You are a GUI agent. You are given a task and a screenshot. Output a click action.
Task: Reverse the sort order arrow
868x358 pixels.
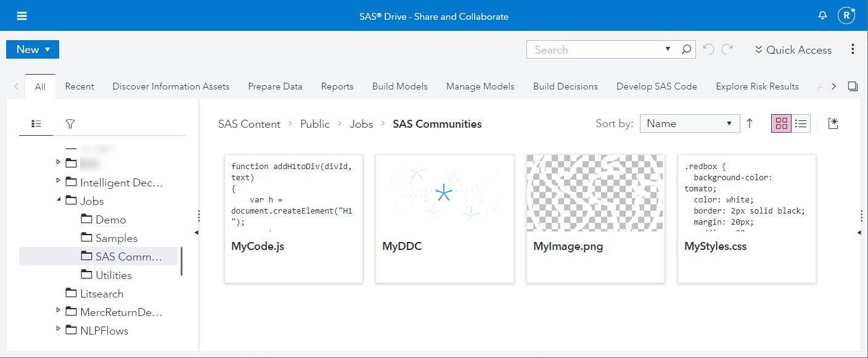point(750,123)
